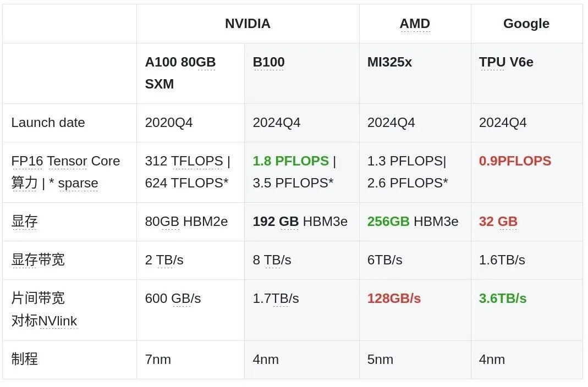Click the green 1.8 PFLOPS value
The image size is (588, 387).
click(290, 161)
